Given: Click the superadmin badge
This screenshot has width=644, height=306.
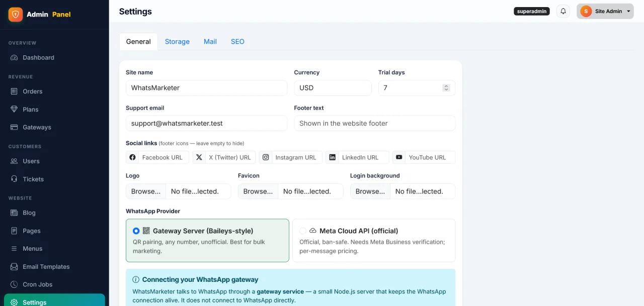Looking at the screenshot, I should (532, 11).
